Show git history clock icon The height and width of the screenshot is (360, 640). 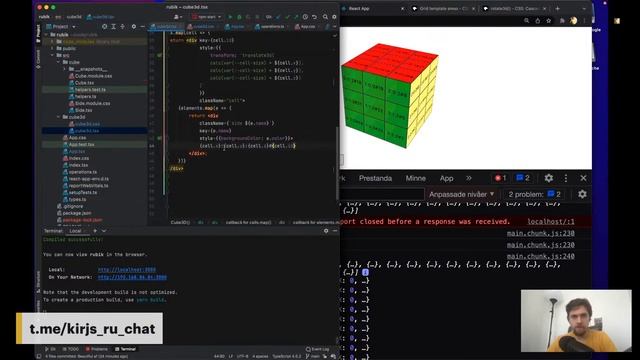coord(305,17)
